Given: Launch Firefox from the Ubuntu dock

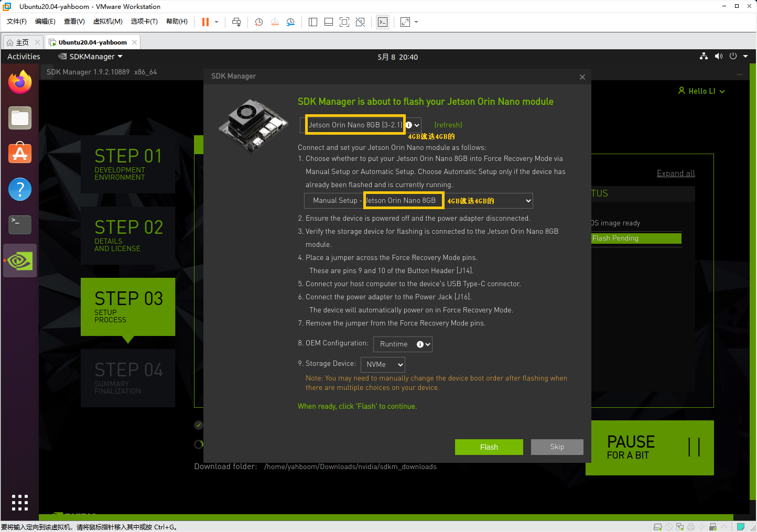Looking at the screenshot, I should [20, 82].
